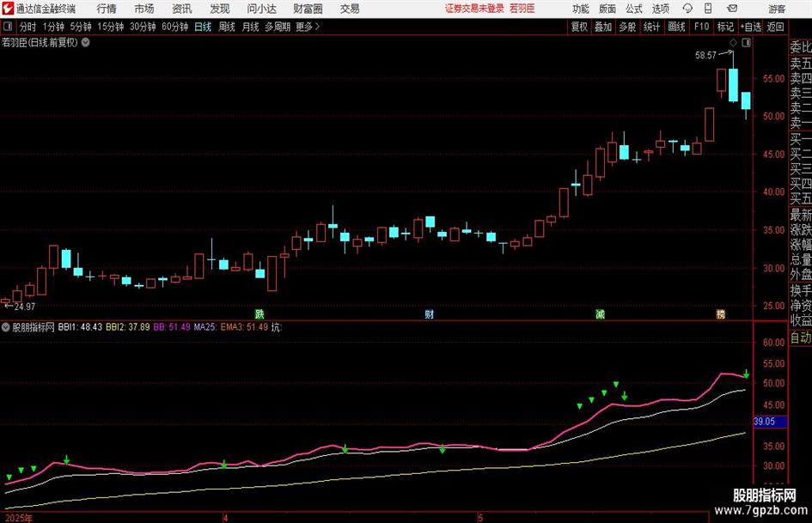Open the 资讯 menu
Image resolution: width=812 pixels, height=523 pixels.
tap(182, 9)
